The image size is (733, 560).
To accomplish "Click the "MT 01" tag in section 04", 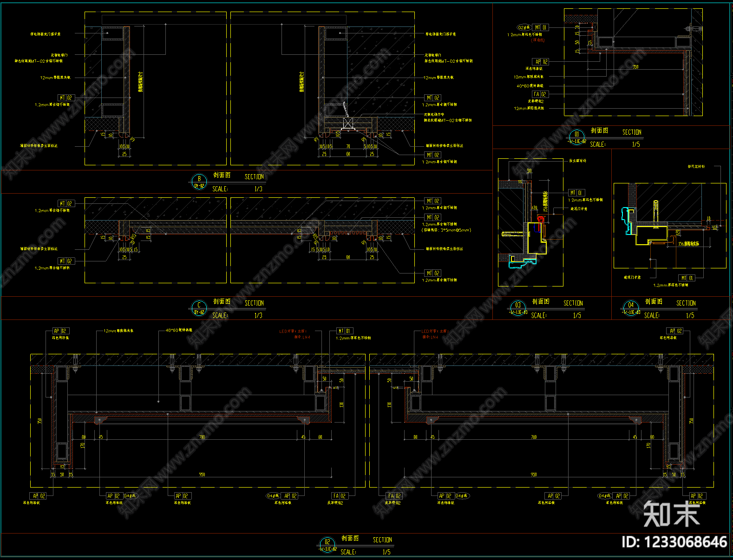I will click(x=687, y=278).
